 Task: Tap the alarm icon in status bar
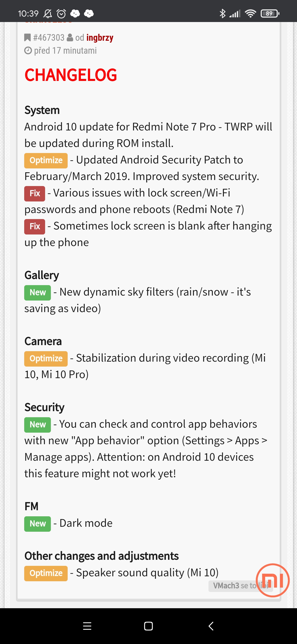pos(61,13)
